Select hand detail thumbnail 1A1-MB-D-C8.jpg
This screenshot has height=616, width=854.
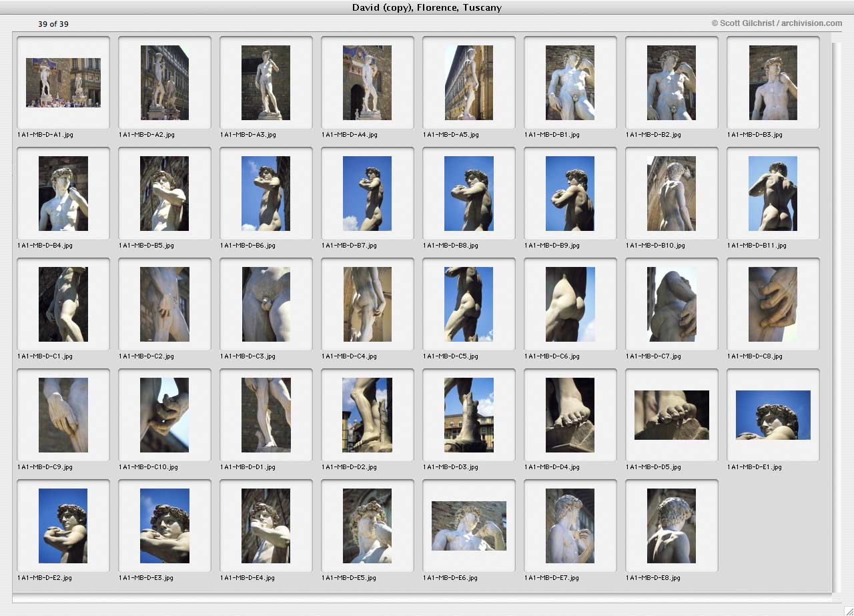tap(773, 304)
